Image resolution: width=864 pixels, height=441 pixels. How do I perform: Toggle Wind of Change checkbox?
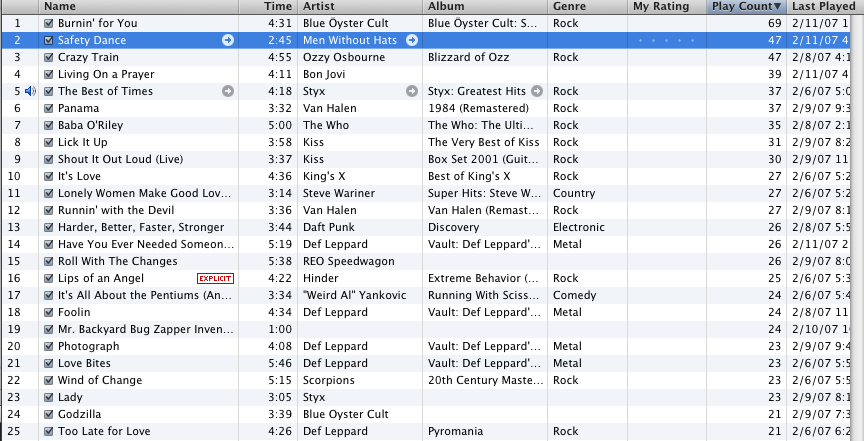(48, 380)
